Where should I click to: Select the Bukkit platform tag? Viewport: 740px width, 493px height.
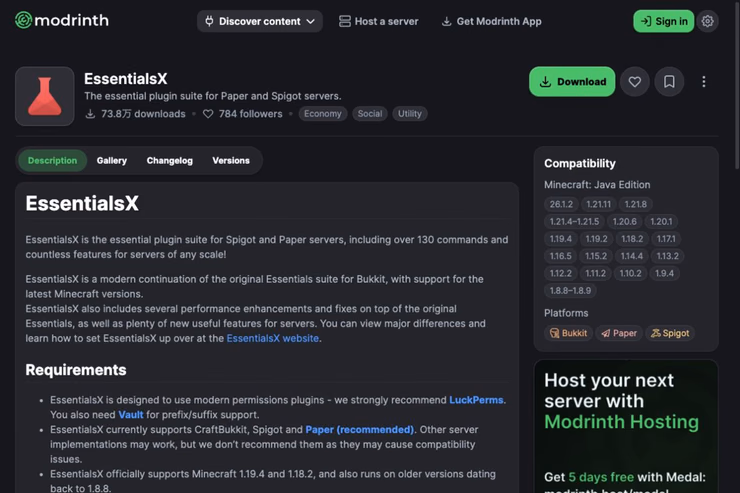[568, 333]
